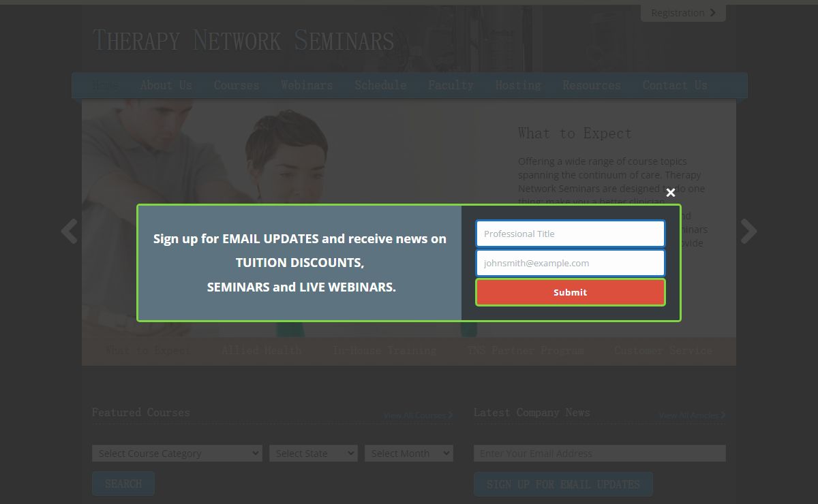Visit the Faculty page

[x=451, y=85]
